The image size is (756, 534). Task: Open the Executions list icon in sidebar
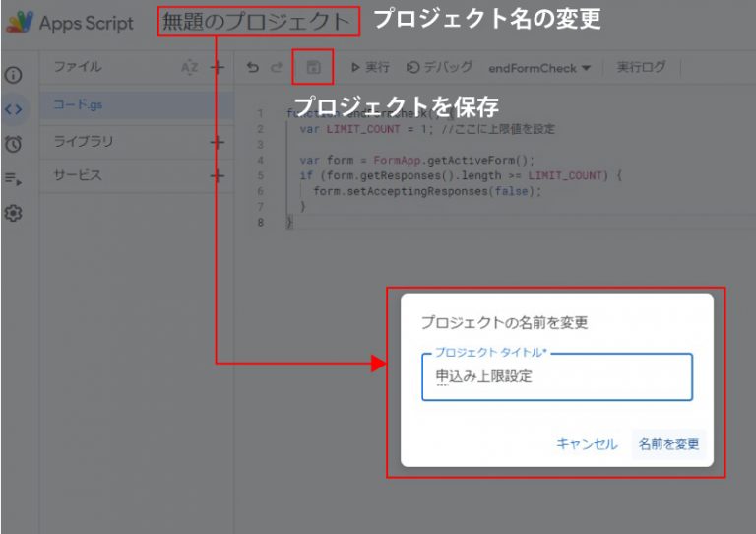tap(14, 179)
